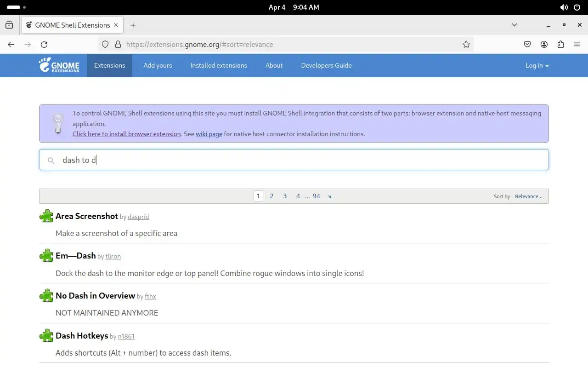Close the GNOME Shell Extensions tab
This screenshot has width=588, height=368.
[116, 25]
